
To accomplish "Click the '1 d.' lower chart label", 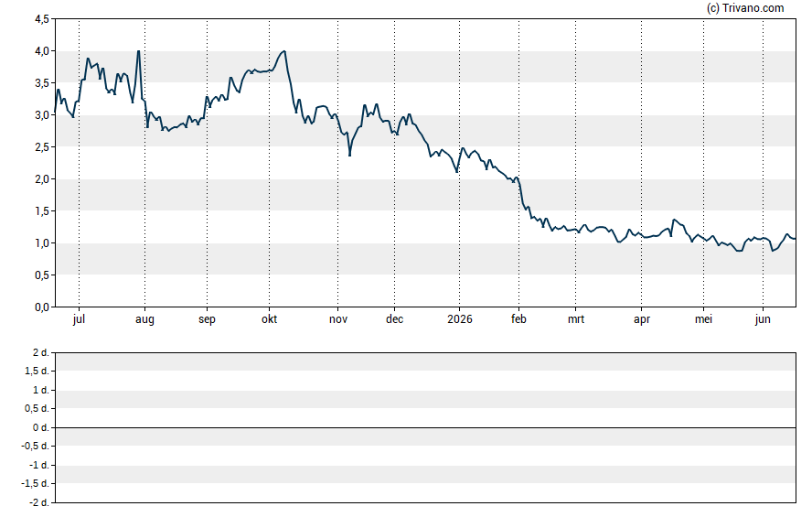I will click(41, 390).
